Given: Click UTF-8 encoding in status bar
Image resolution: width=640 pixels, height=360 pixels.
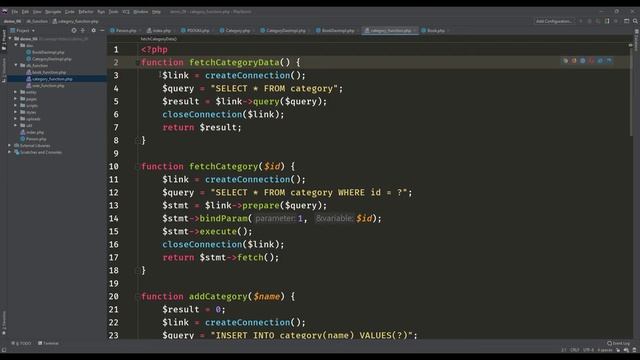Looking at the screenshot, I should [588, 350].
